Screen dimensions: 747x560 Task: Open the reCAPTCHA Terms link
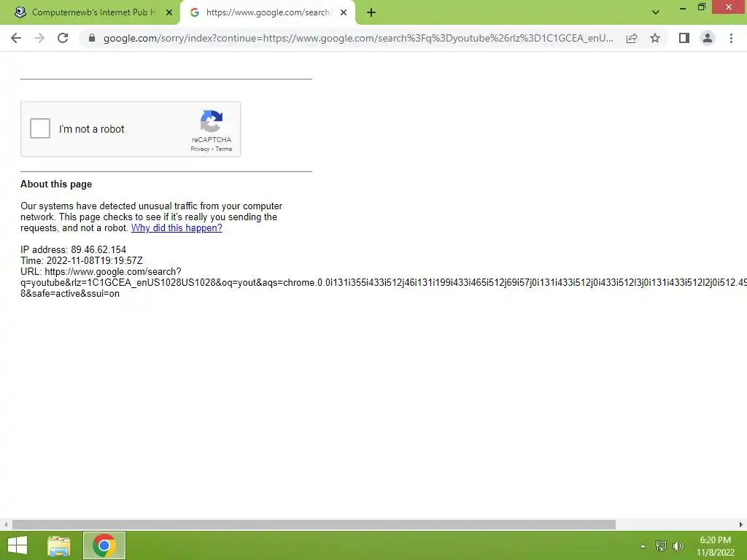click(223, 149)
